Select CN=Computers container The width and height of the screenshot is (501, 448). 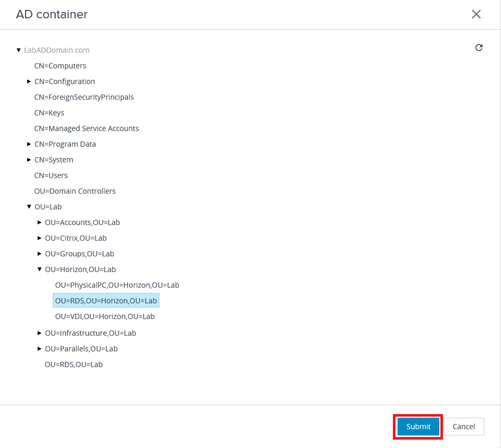[60, 66]
